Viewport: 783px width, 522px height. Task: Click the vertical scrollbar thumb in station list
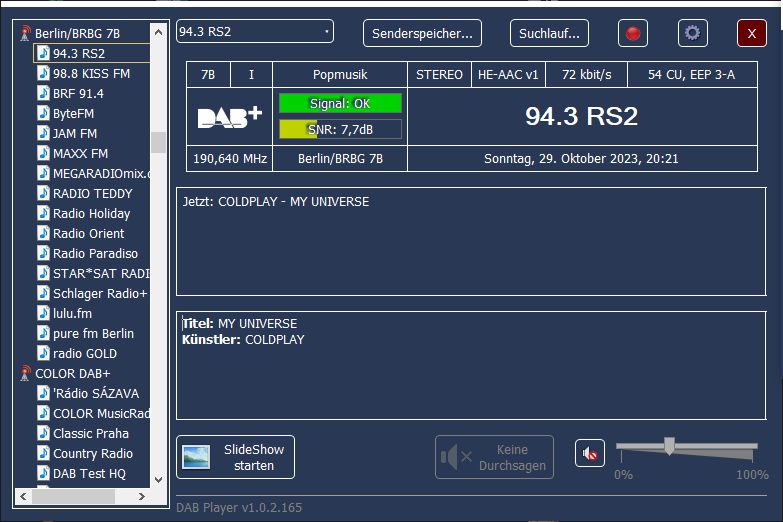(159, 142)
